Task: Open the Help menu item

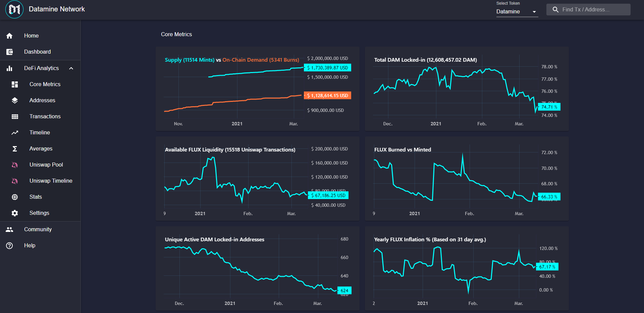Action: pos(40,245)
